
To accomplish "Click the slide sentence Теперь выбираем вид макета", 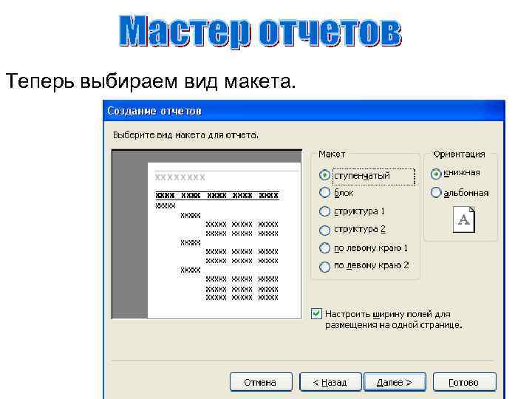I will 151,81.
